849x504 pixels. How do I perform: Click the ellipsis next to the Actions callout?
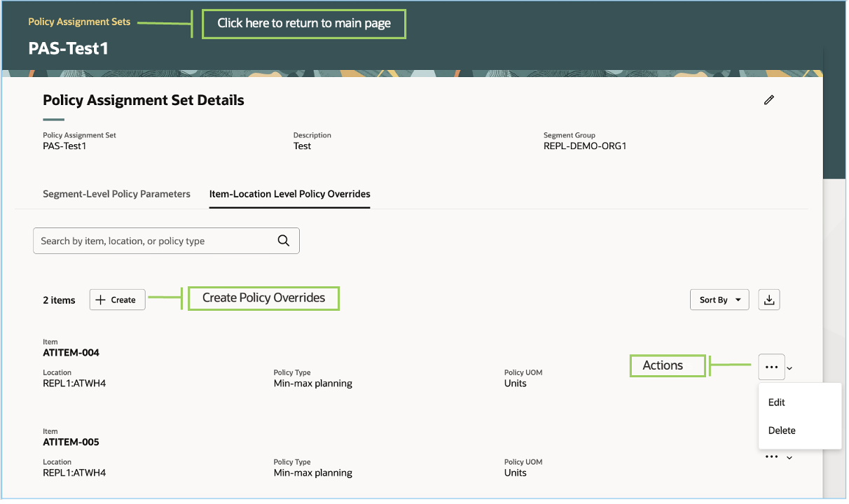(x=771, y=366)
